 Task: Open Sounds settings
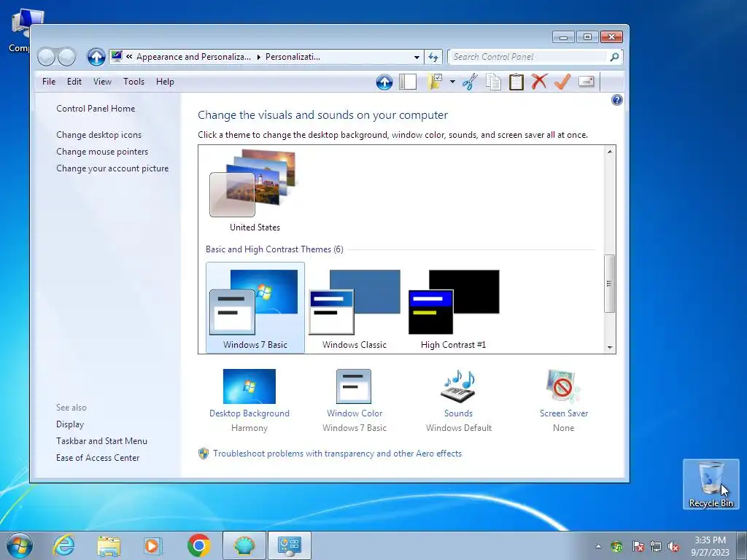coord(458,400)
